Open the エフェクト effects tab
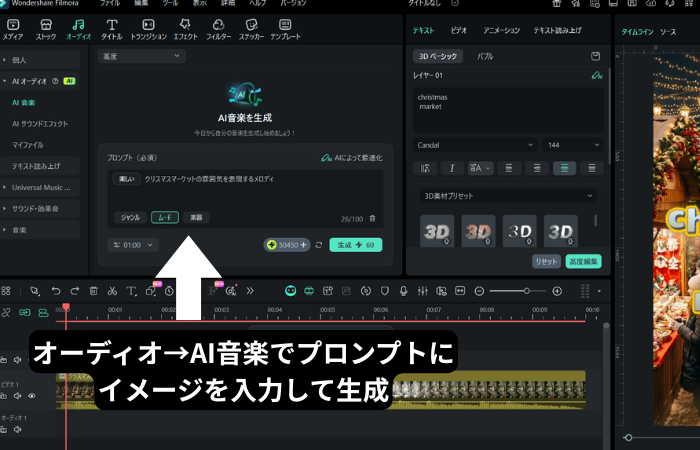The width and height of the screenshot is (700, 450). 185,29
